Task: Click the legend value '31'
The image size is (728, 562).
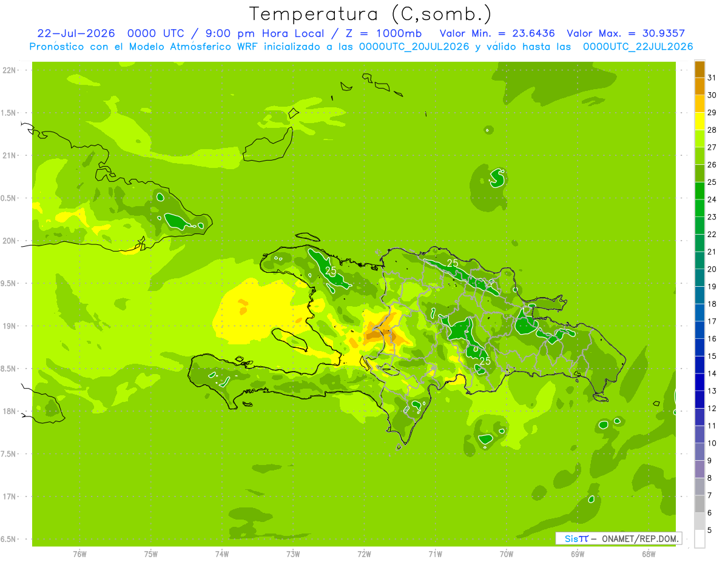Action: [x=712, y=78]
